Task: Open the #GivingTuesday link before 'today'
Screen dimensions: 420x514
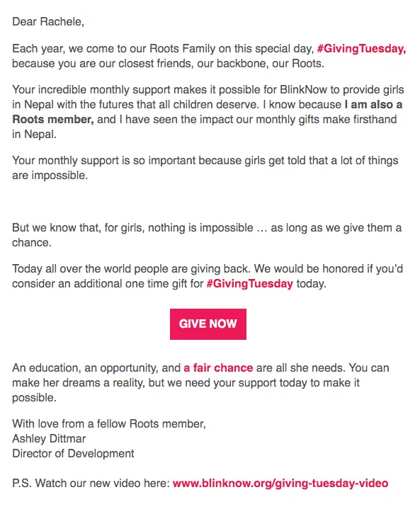Action: [249, 284]
